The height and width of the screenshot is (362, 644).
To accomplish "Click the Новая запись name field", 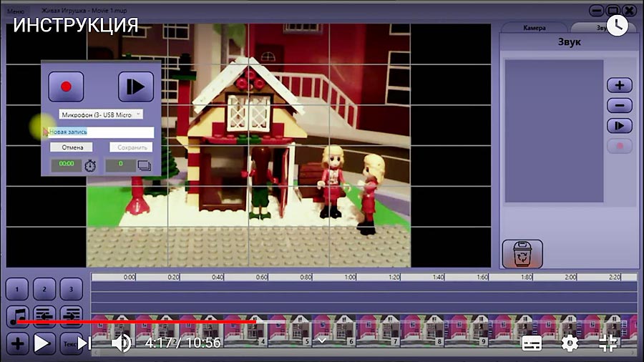I will (x=100, y=132).
